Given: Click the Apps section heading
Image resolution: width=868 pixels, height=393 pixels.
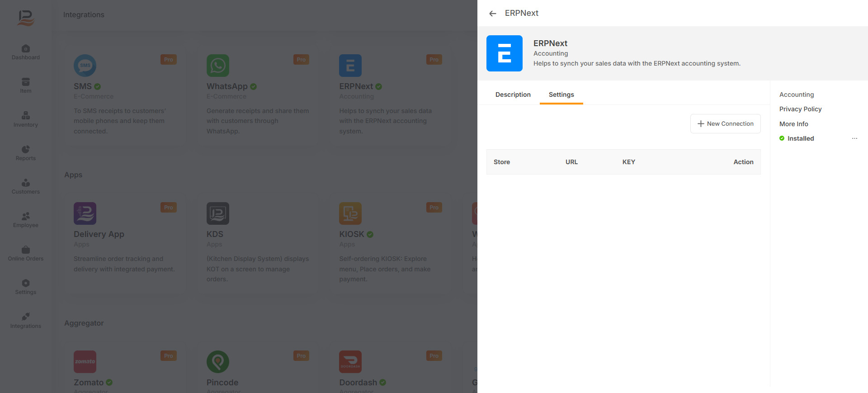Looking at the screenshot, I should click(x=73, y=175).
